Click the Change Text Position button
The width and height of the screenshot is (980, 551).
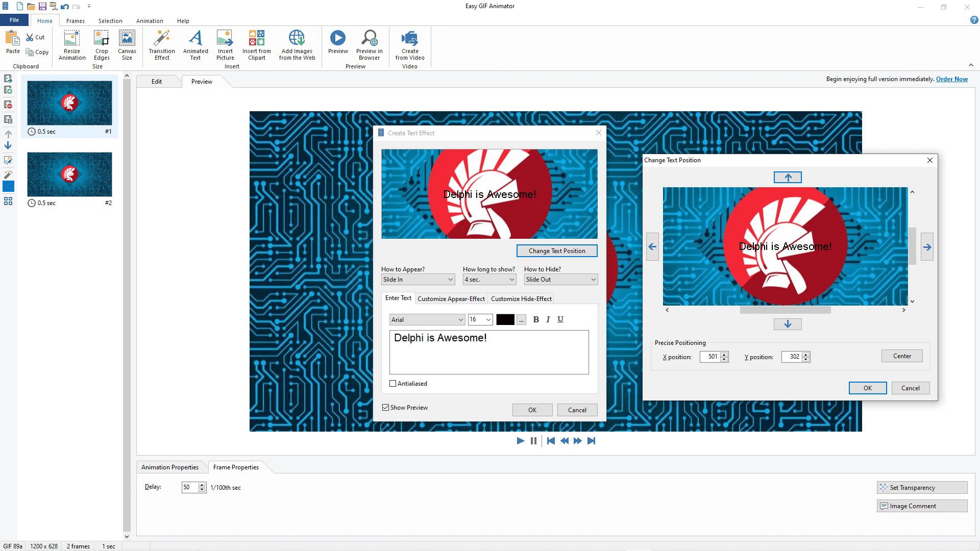557,251
